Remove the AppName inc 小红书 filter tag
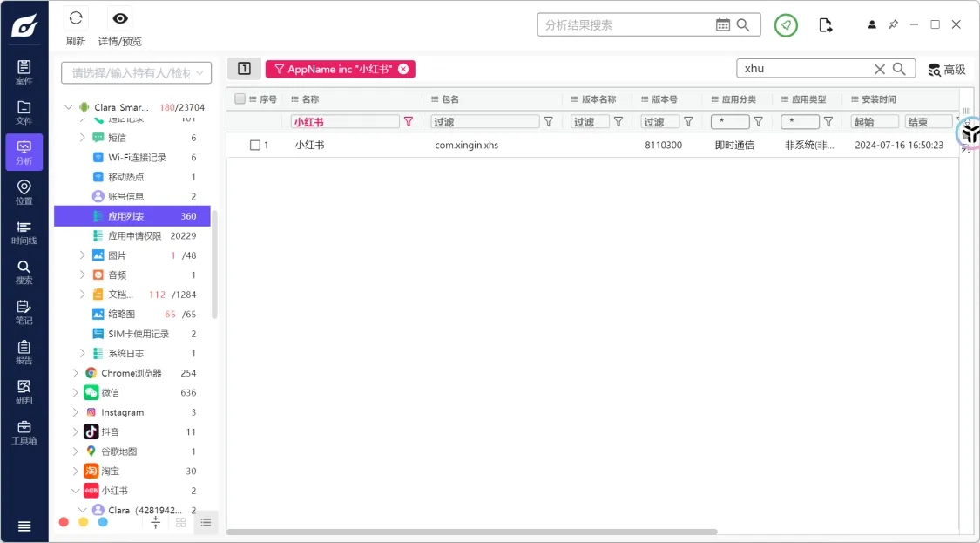The height and width of the screenshot is (543, 980). pos(403,70)
